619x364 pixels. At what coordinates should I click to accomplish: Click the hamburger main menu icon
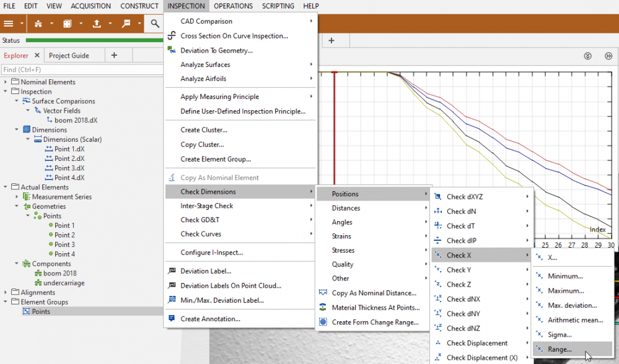[9, 24]
